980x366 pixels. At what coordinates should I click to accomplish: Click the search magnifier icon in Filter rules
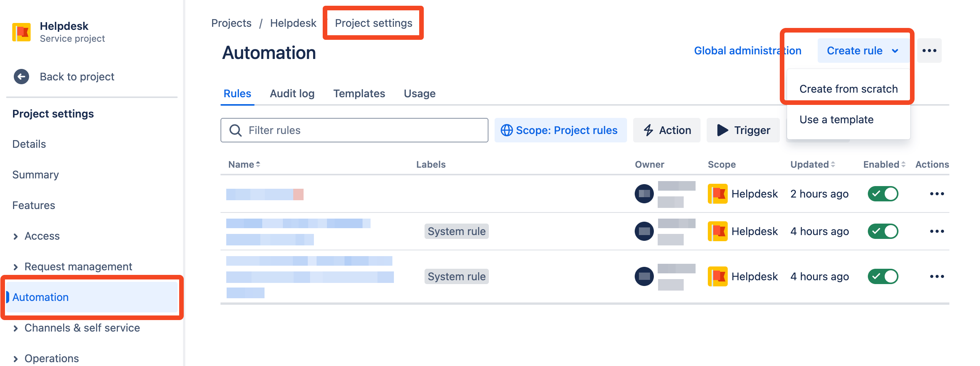click(235, 131)
